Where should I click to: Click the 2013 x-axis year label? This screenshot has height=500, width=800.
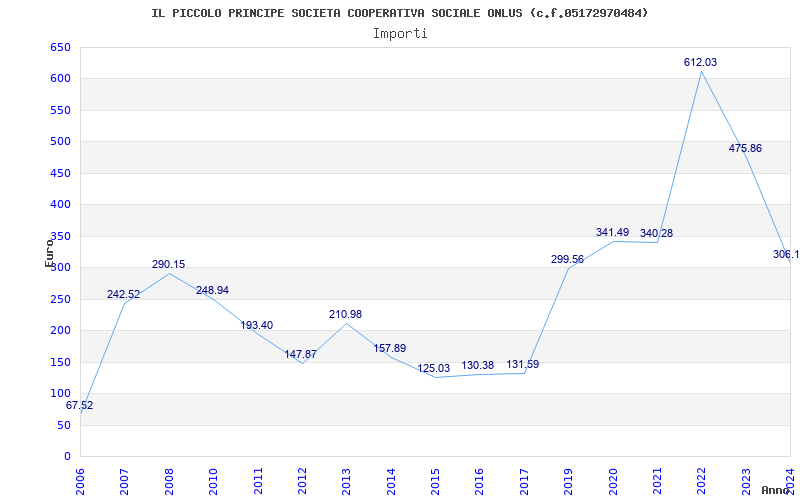(x=346, y=481)
